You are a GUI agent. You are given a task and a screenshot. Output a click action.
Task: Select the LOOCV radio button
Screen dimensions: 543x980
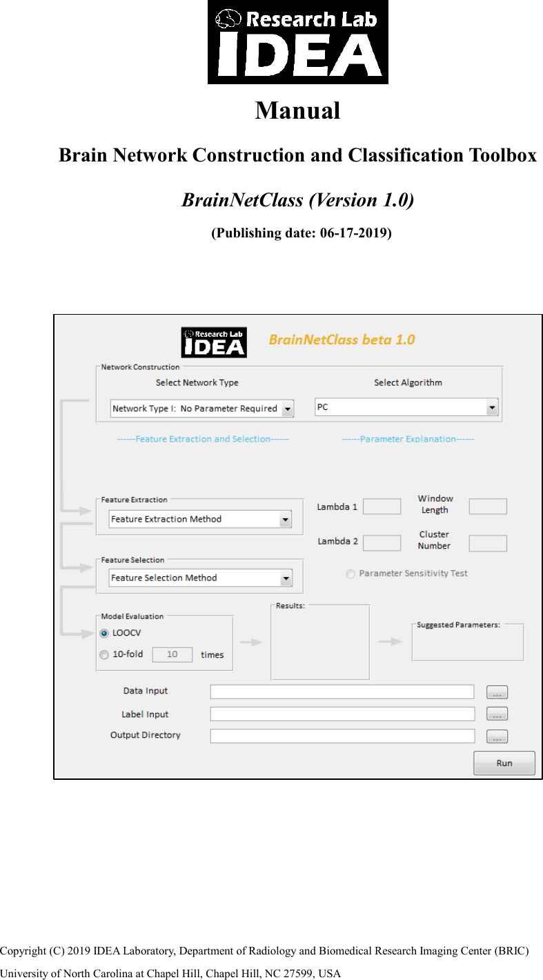104,633
